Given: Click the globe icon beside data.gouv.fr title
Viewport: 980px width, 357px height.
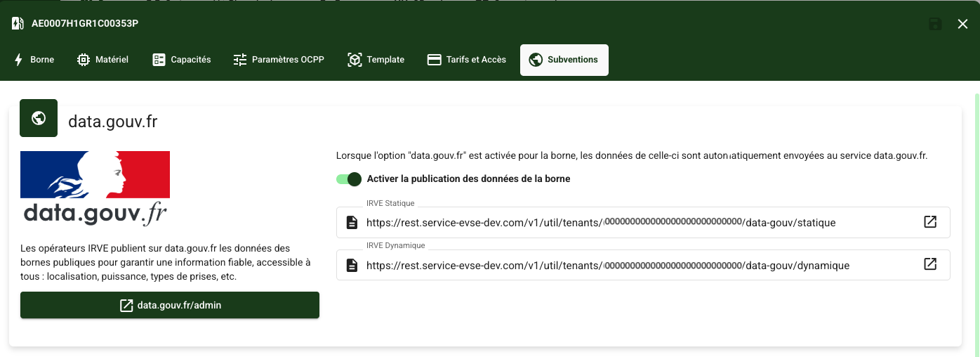Looking at the screenshot, I should [39, 118].
